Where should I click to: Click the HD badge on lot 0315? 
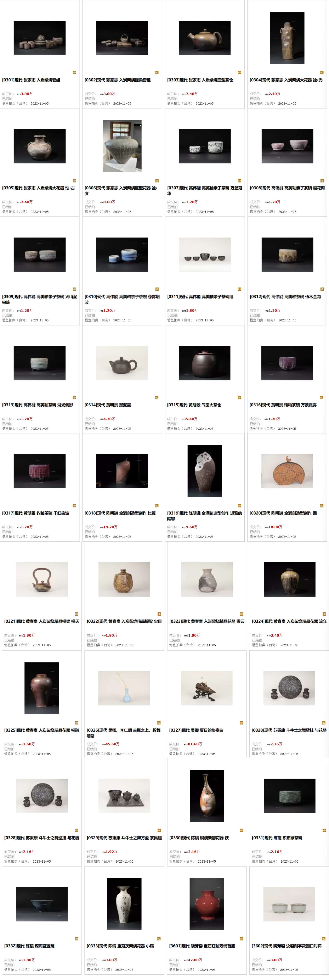(x=239, y=397)
